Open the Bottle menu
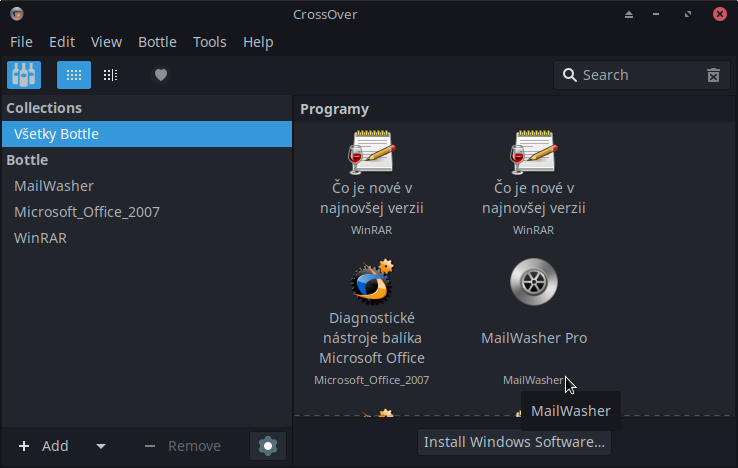The height and width of the screenshot is (468, 738). [x=157, y=42]
